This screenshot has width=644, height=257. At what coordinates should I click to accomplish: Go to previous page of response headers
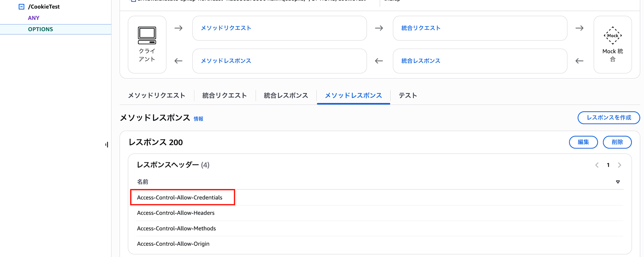pos(597,165)
